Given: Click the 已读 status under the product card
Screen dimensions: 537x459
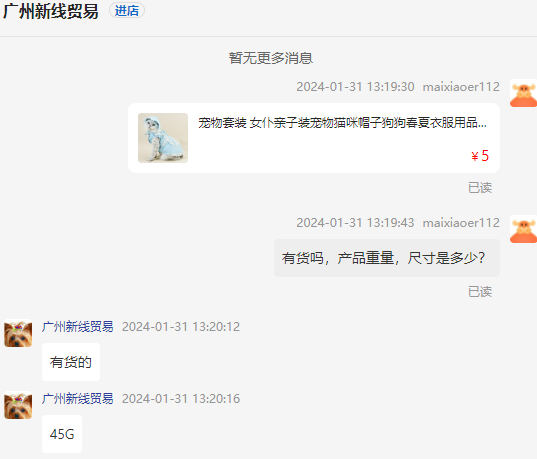Looking at the screenshot, I should [x=480, y=188].
